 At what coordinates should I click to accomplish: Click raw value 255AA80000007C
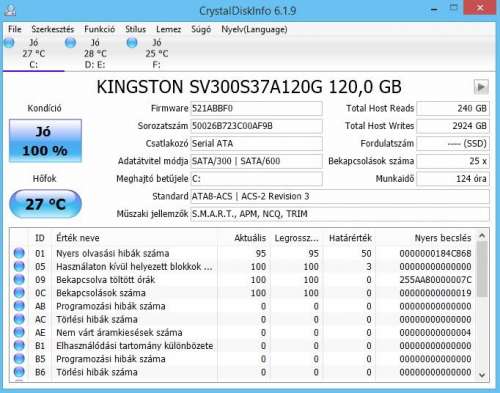[x=435, y=280]
